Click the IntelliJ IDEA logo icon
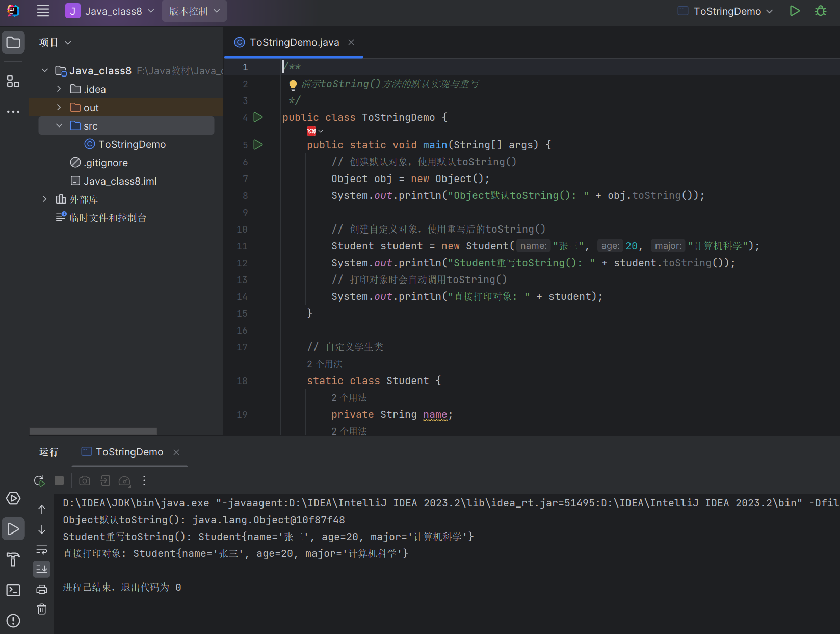Viewport: 840px width, 634px height. pyautogui.click(x=13, y=11)
